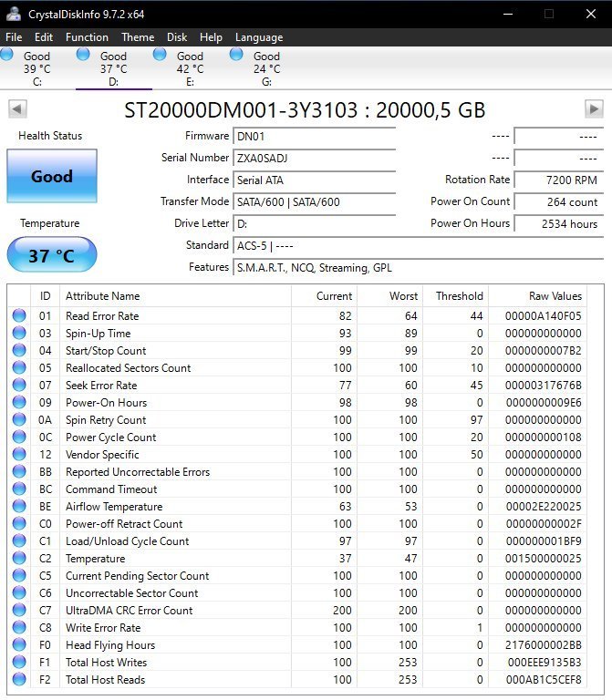Select drive E: status orb
The height and width of the screenshot is (700, 612).
(x=161, y=55)
